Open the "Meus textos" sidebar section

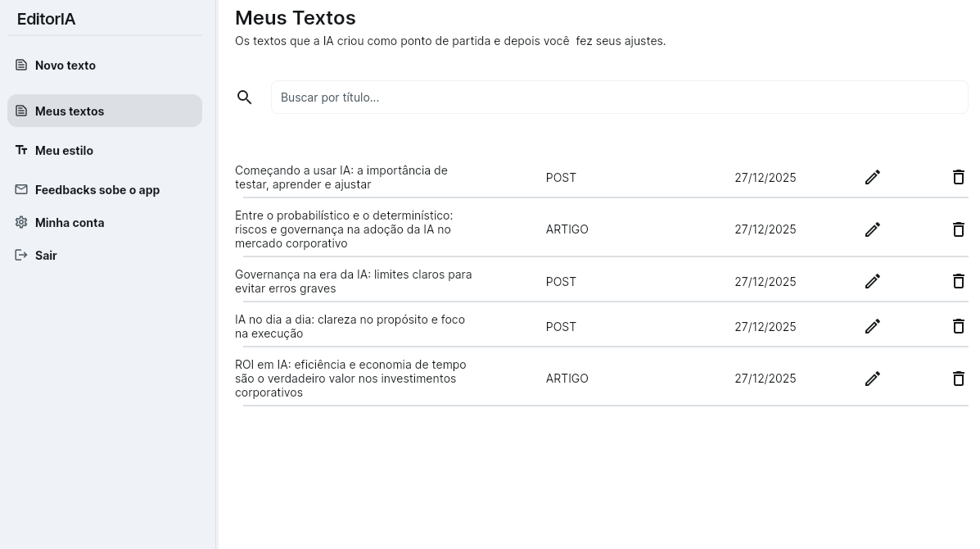tap(70, 111)
